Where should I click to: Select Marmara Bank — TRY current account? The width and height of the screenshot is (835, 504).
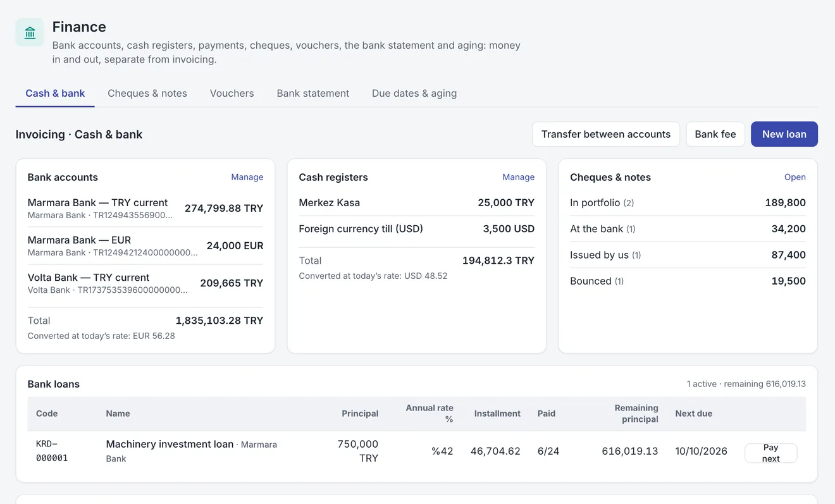click(145, 208)
